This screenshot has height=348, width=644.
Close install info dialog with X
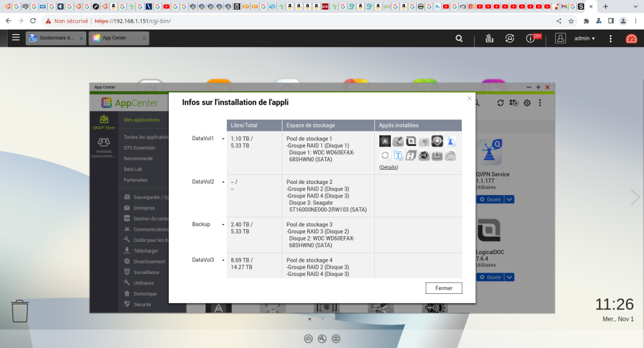[x=469, y=98]
